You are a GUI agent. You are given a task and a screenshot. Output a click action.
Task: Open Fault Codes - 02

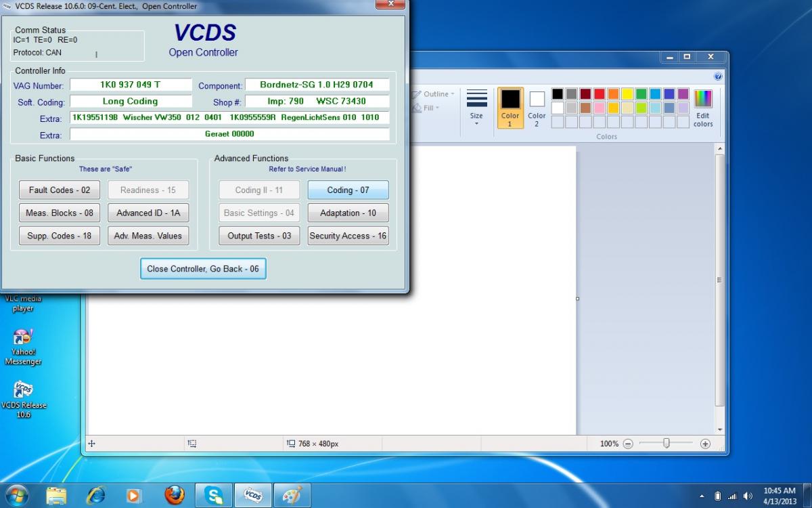60,190
